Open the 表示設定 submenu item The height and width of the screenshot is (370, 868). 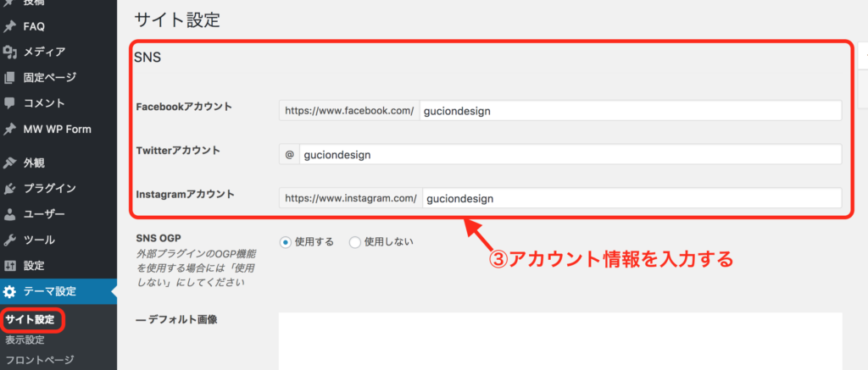(x=25, y=340)
